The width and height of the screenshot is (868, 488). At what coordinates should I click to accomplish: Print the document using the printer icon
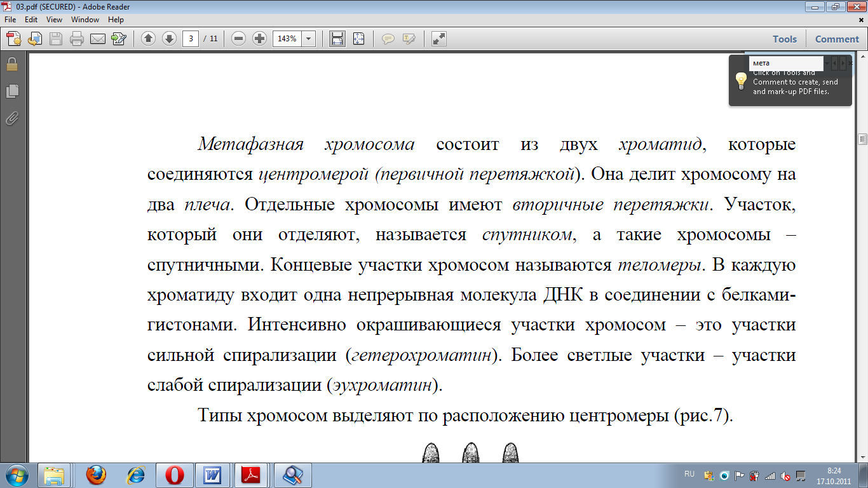[x=77, y=39]
